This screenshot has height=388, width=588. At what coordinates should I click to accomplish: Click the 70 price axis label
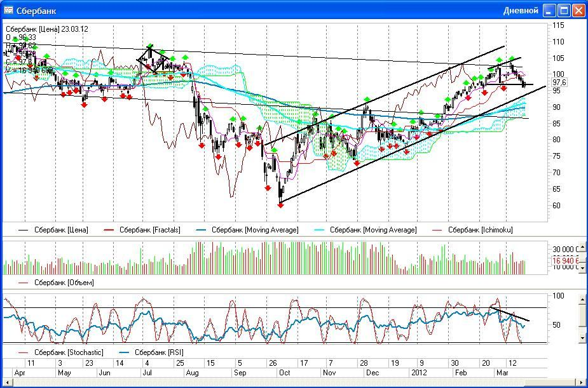pos(556,173)
